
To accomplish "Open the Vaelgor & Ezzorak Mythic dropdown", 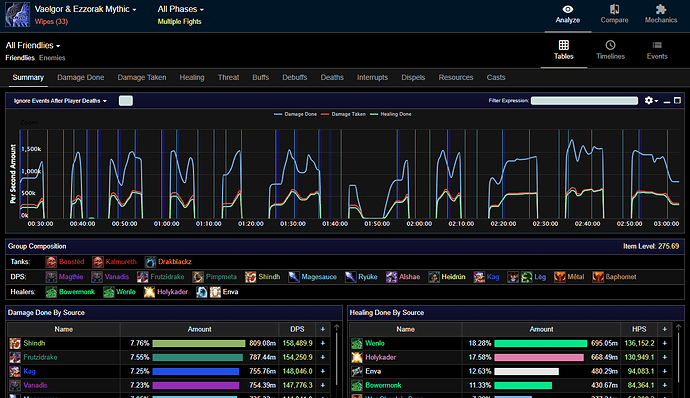I will 85,9.
